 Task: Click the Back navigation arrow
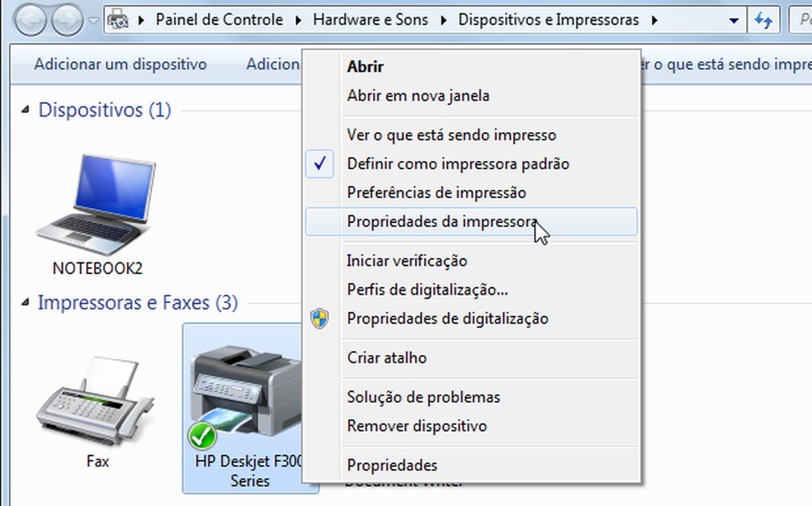31,20
